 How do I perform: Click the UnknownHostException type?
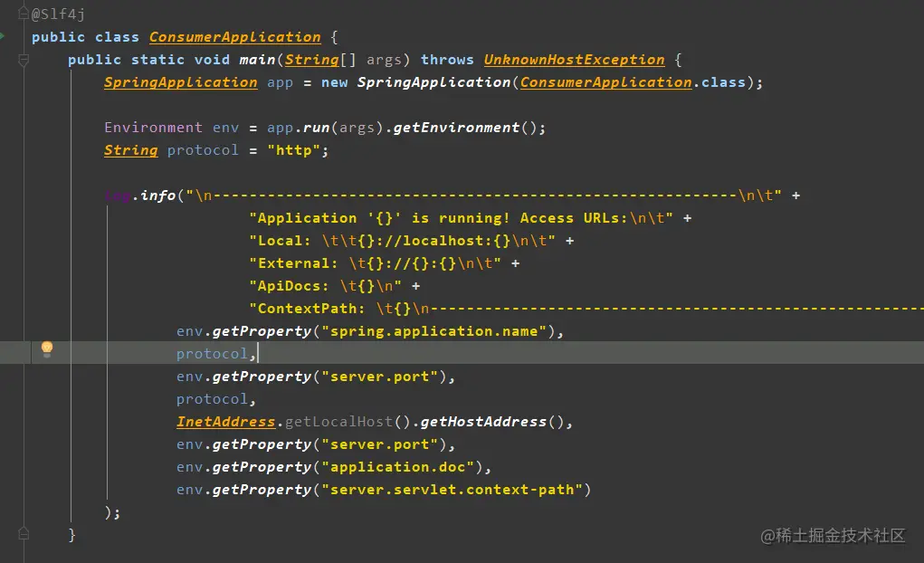tap(574, 60)
